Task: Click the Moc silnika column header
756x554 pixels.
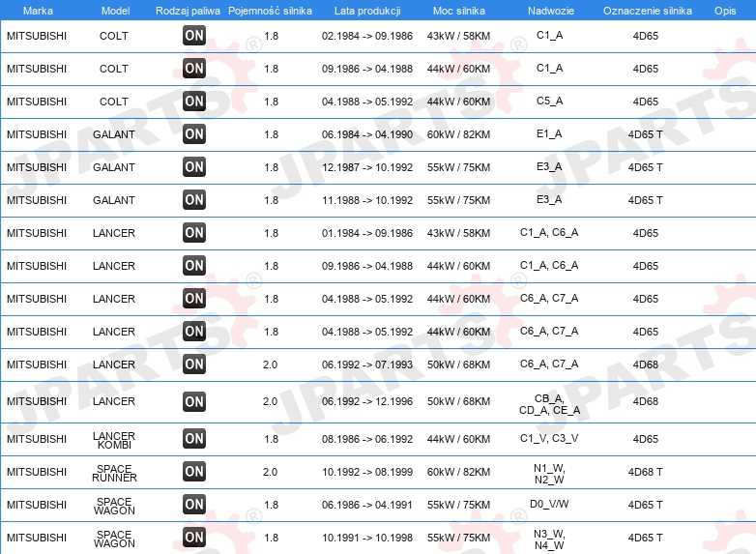Action: pos(459,11)
